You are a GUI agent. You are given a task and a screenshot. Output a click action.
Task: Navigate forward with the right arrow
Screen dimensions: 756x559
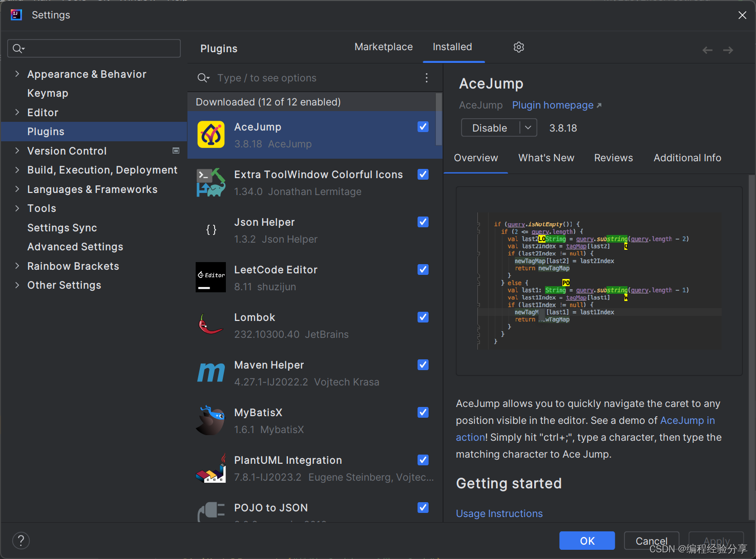[728, 50]
